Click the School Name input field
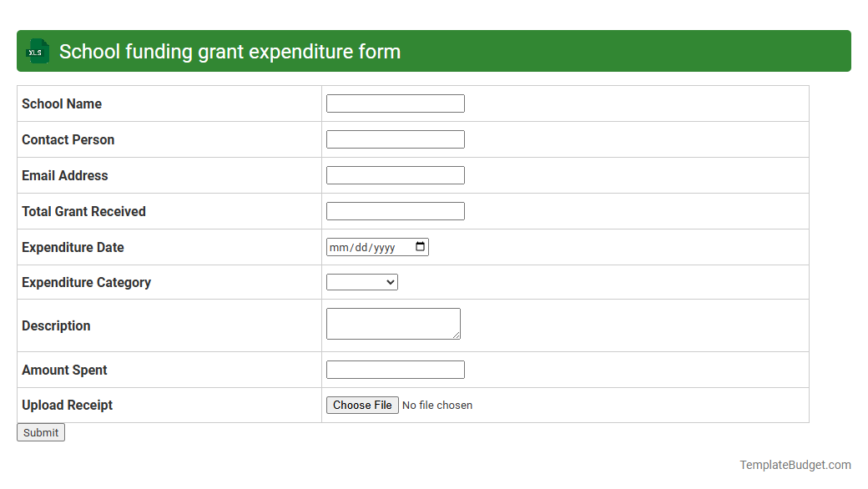 click(396, 103)
